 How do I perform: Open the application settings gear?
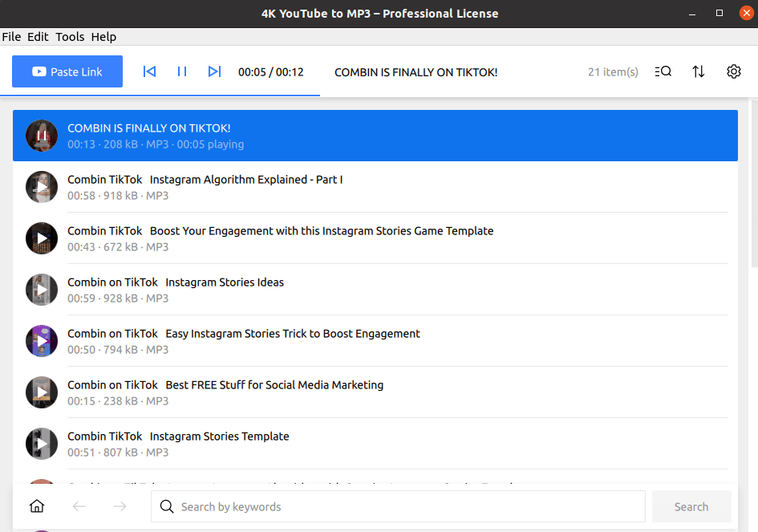tap(733, 71)
